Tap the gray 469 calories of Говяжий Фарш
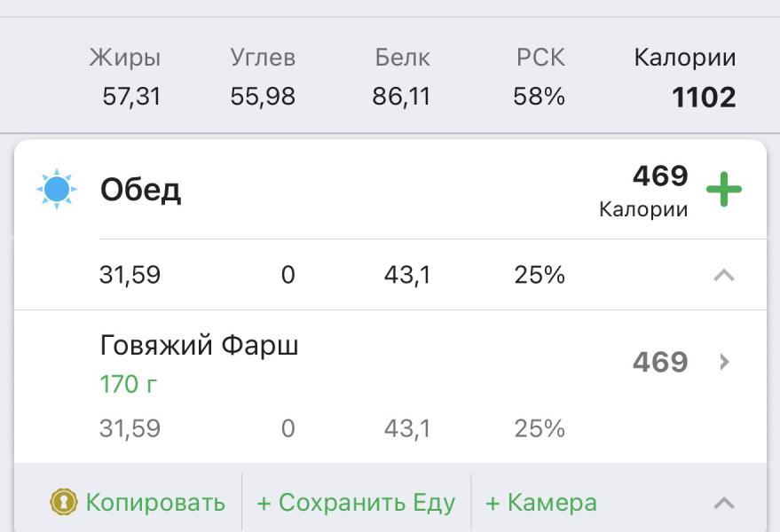 (659, 362)
